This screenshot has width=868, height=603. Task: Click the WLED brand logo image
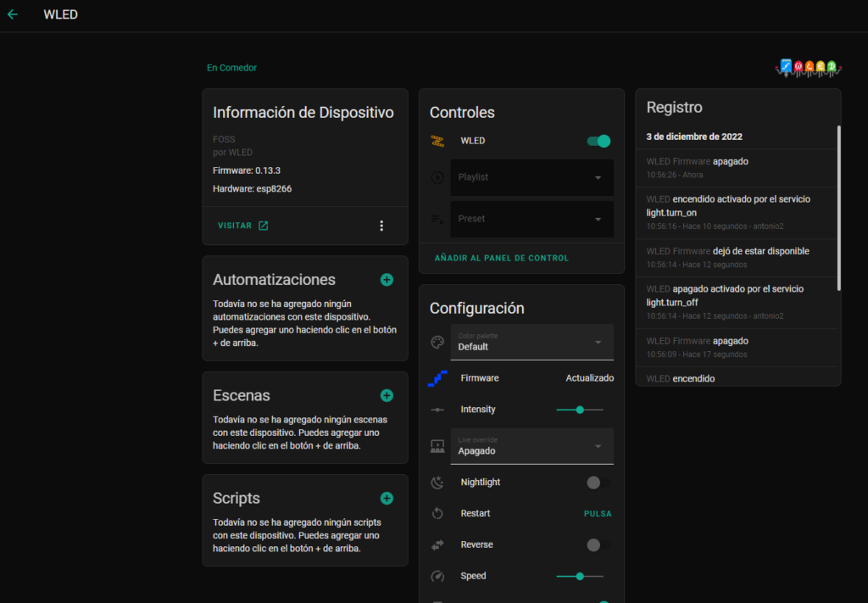(x=808, y=68)
